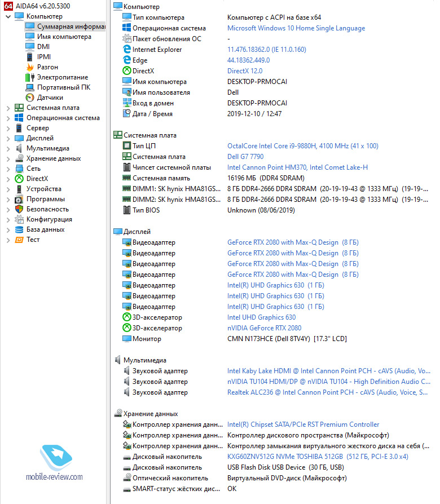The width and height of the screenshot is (440, 504).
Task: Open the KXG60ZNV512G NVMe TOSHIBA 512GB link
Action: pos(318,457)
